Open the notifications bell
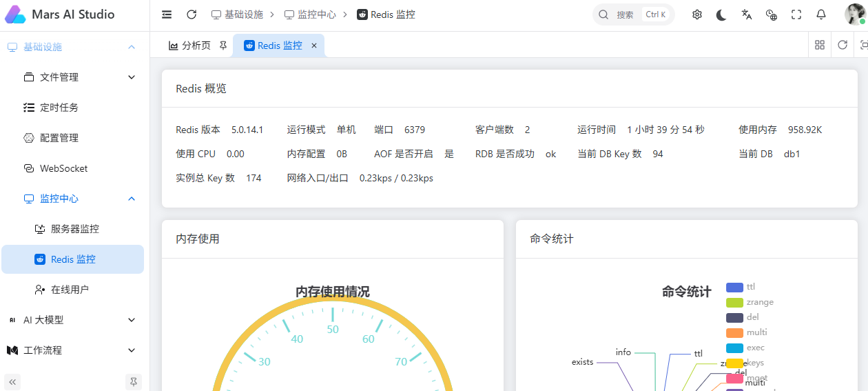This screenshot has width=868, height=391. (821, 14)
